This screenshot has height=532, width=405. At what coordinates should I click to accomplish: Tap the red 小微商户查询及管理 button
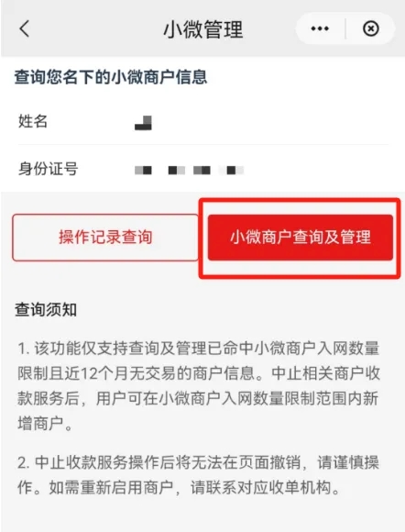[301, 238]
